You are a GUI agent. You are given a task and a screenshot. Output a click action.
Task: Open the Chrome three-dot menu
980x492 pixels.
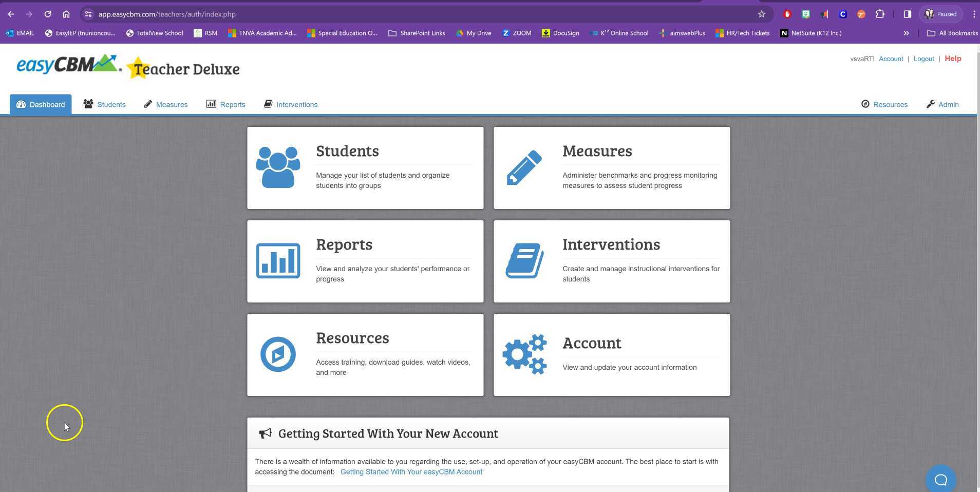(974, 14)
